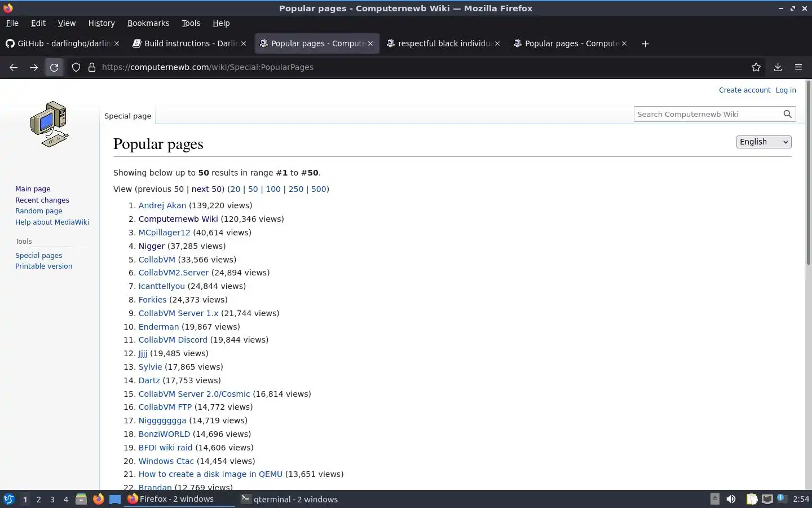Close the Build instructions tab
This screenshot has height=508, width=812.
pos(244,43)
